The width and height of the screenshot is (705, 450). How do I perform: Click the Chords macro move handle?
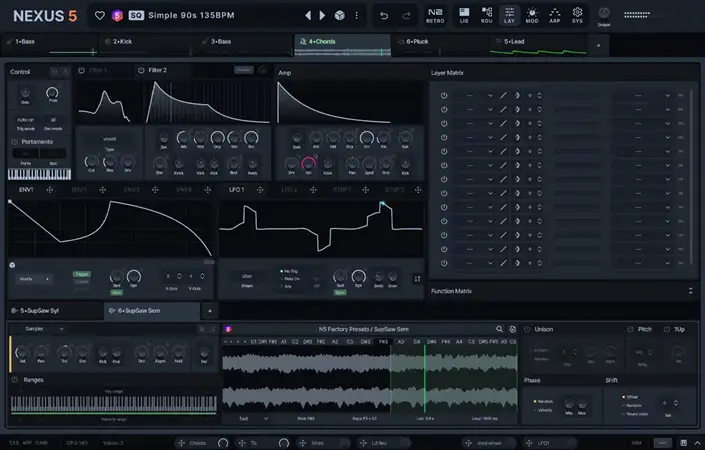coord(181,443)
